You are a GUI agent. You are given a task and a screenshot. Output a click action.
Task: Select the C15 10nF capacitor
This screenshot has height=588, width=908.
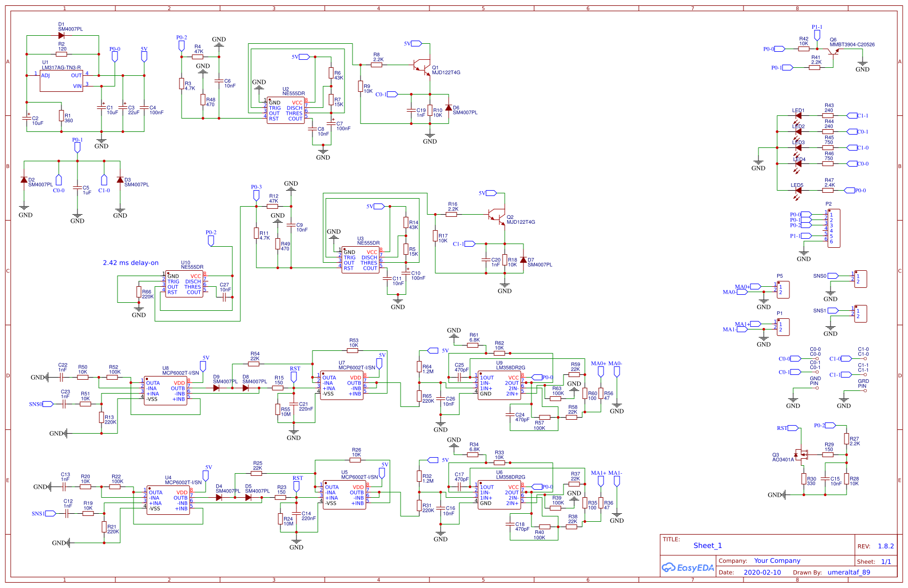(x=825, y=479)
